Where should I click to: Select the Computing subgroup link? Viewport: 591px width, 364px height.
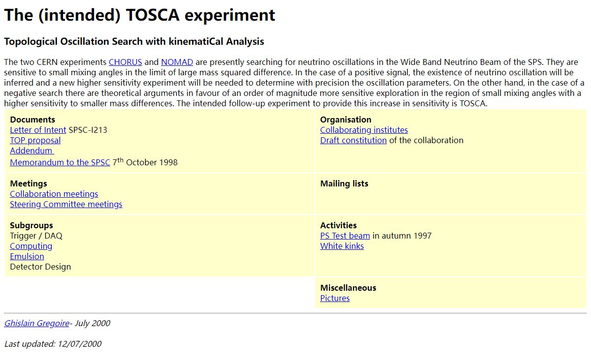tap(31, 246)
